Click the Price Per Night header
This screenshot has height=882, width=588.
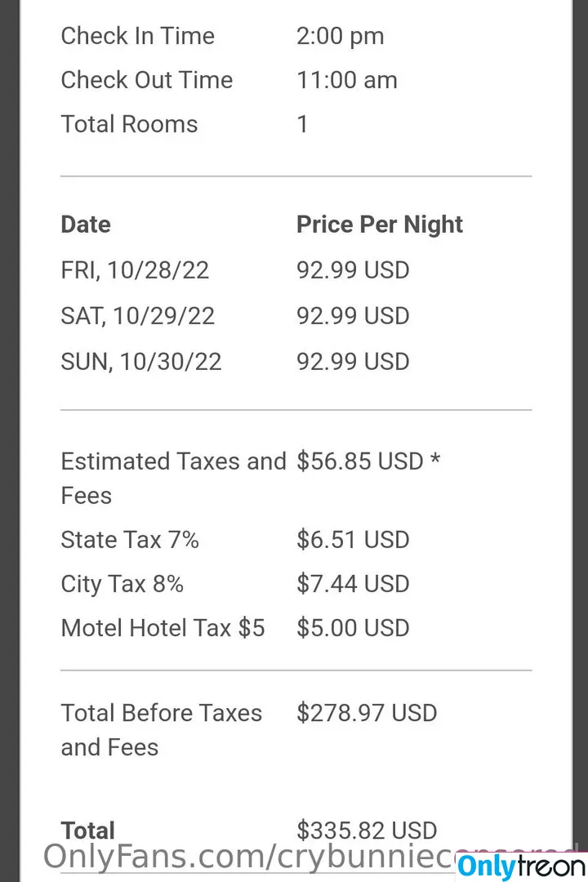[x=380, y=225]
